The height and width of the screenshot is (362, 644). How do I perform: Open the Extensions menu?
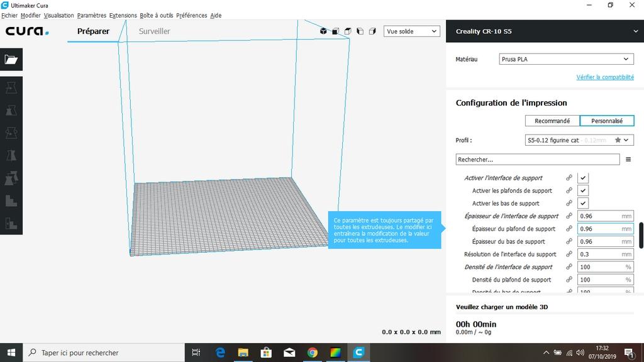[123, 15]
